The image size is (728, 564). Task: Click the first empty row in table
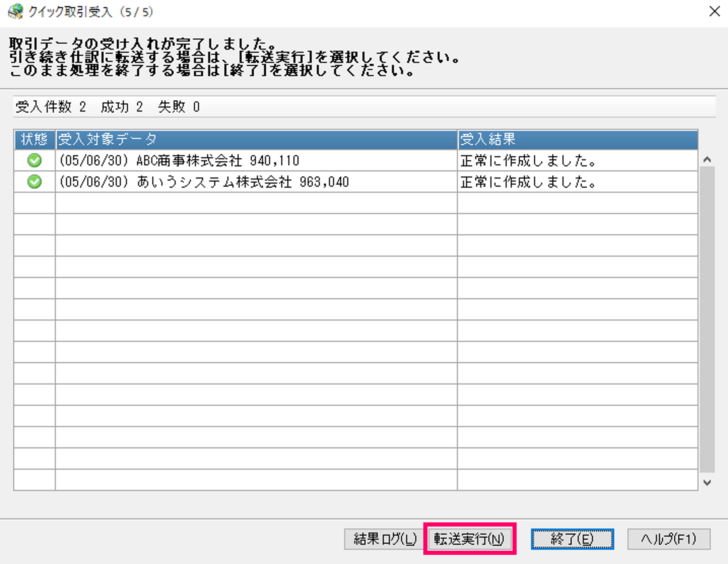(x=256, y=203)
